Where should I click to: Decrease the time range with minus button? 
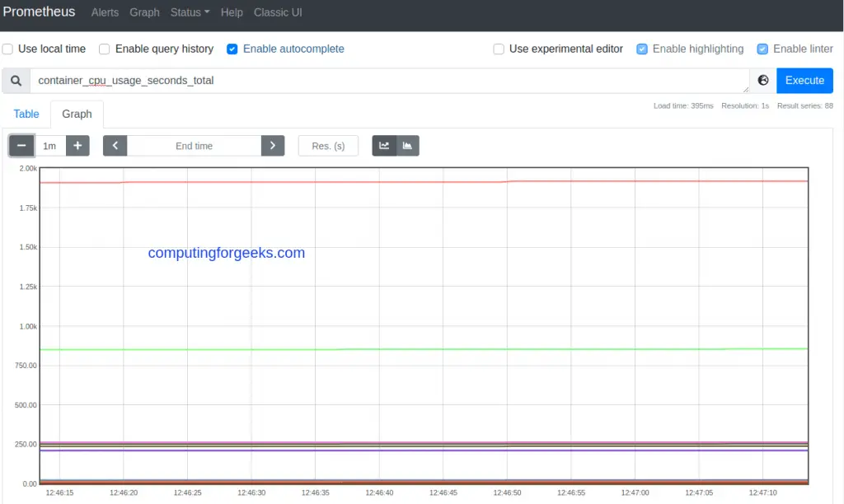click(x=21, y=146)
